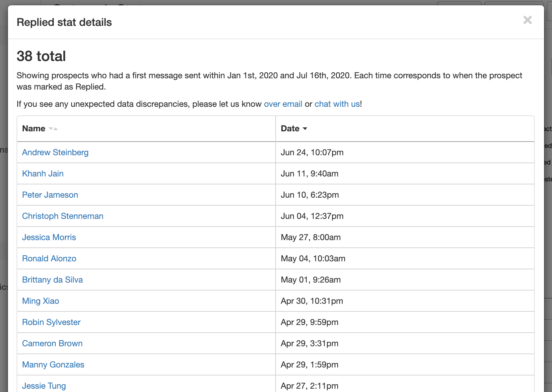552x392 pixels.
Task: Click the Manny Gonzales link
Action: tap(53, 364)
